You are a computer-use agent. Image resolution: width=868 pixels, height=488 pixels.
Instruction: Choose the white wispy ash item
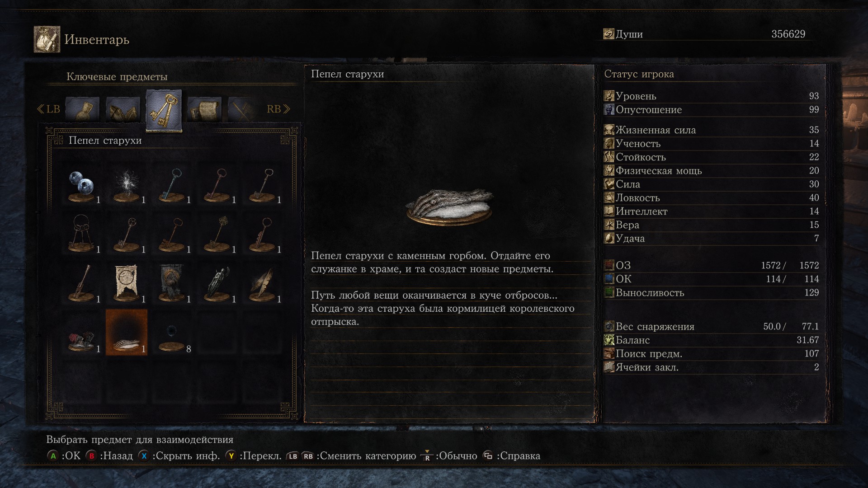click(127, 185)
